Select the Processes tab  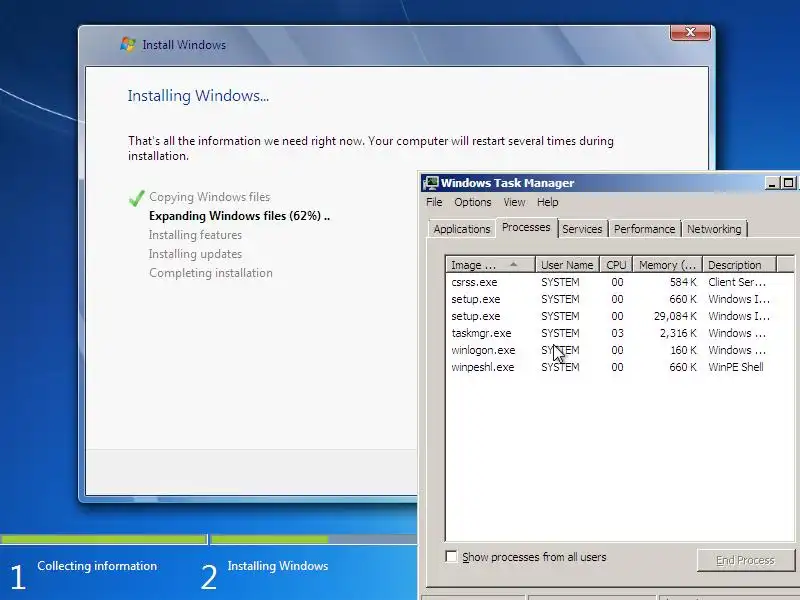point(526,227)
